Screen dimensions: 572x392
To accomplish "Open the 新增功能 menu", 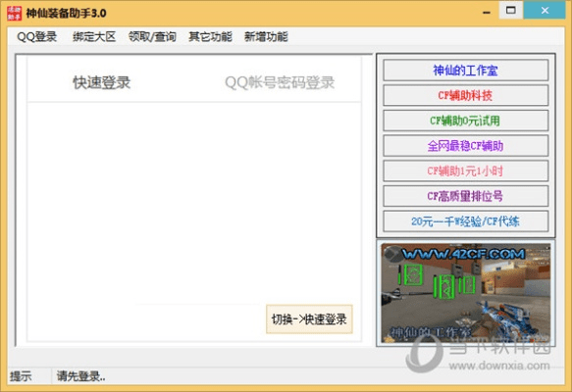I will (x=266, y=37).
